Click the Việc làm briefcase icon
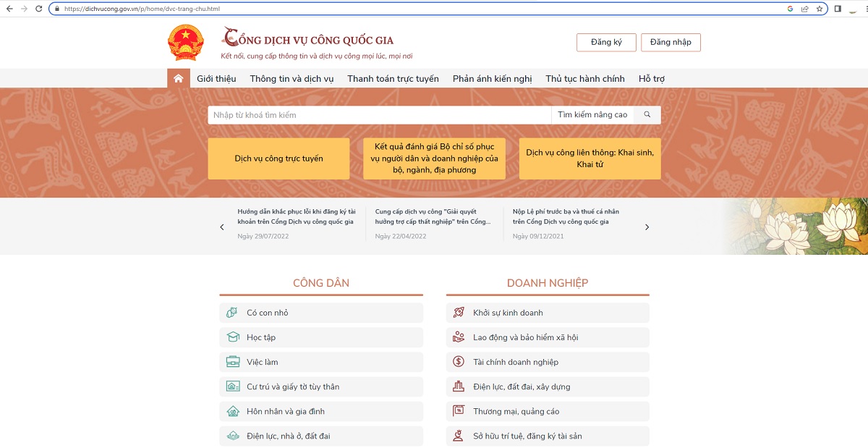The image size is (868, 448). pos(233,362)
